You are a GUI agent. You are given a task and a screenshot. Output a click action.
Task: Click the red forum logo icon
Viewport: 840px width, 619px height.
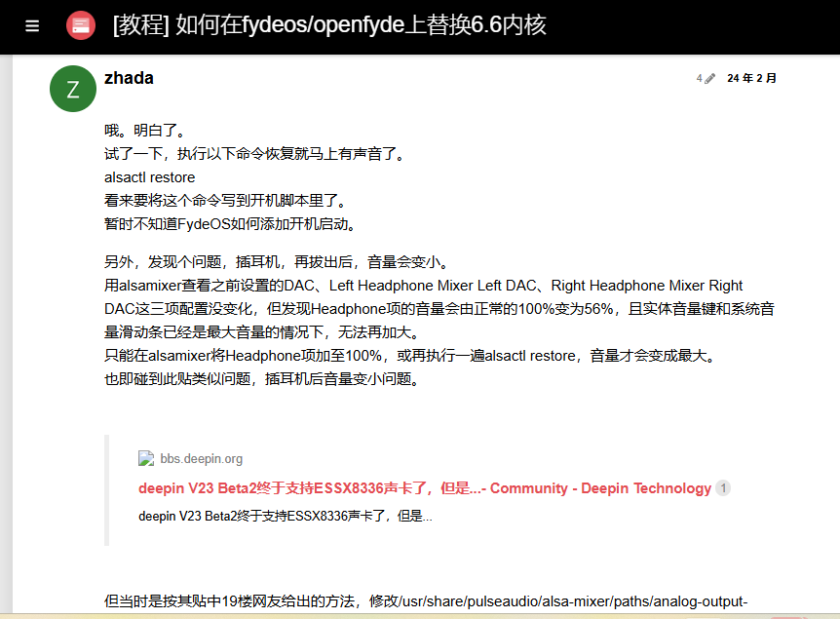[x=81, y=25]
